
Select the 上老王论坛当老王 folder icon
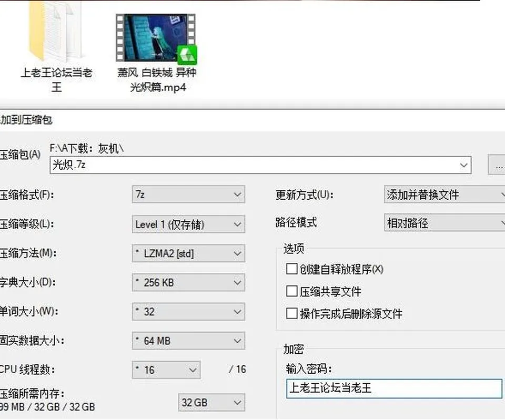56,32
